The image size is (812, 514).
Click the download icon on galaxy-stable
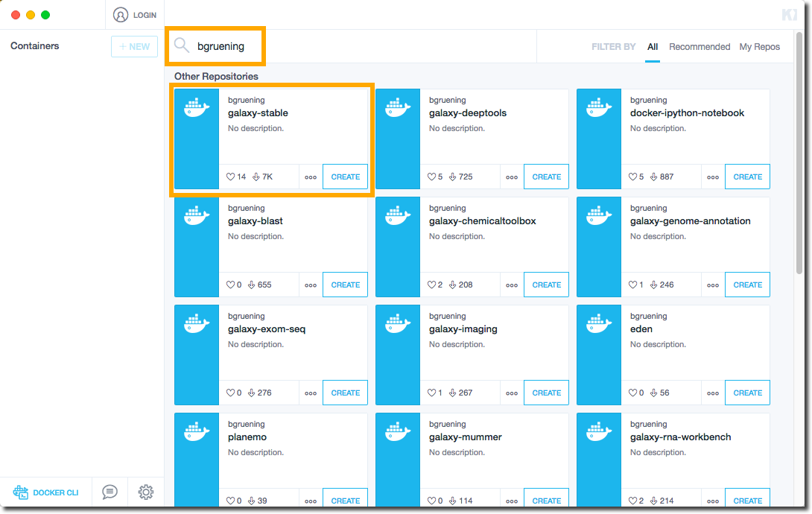(256, 177)
